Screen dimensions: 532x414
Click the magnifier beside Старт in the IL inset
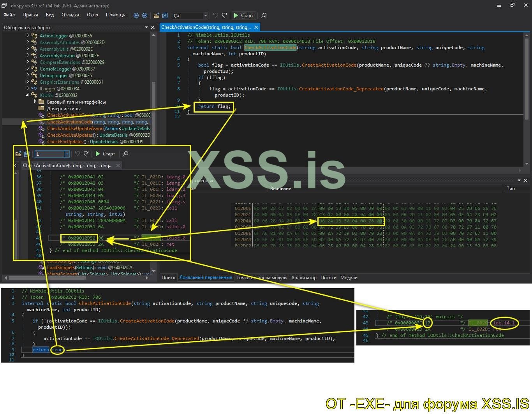125,154
